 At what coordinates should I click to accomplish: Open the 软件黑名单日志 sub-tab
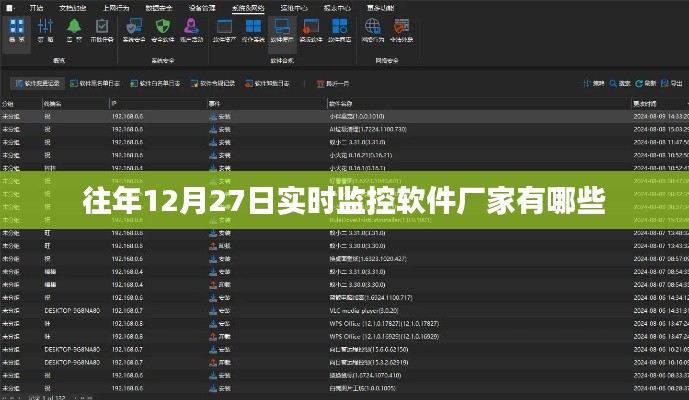95,84
